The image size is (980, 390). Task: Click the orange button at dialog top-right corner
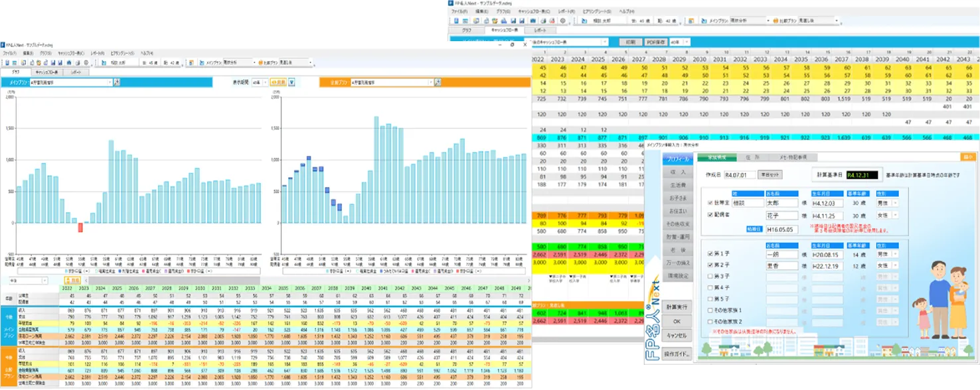point(969,157)
